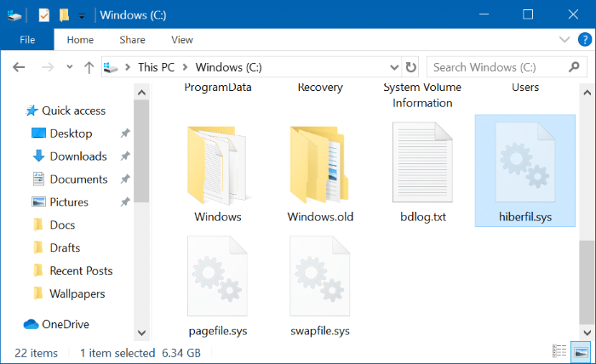This screenshot has height=364, width=596.
Task: Select Quick access label in navigation pane
Action: [x=73, y=111]
